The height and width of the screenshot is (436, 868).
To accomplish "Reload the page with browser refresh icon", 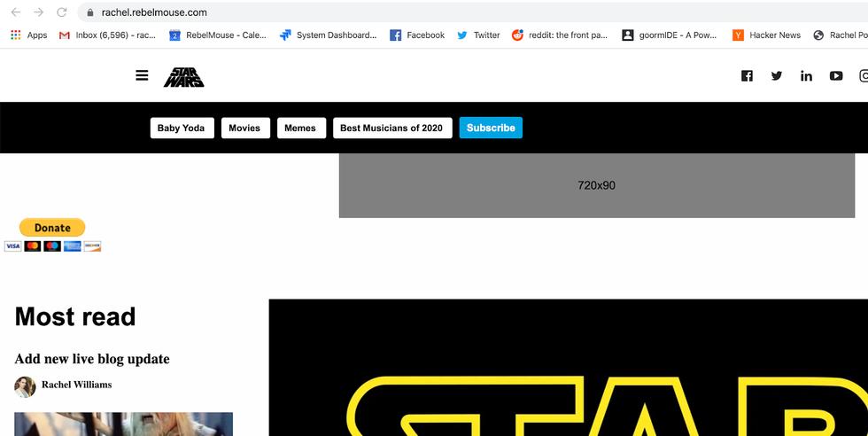I will [61, 12].
